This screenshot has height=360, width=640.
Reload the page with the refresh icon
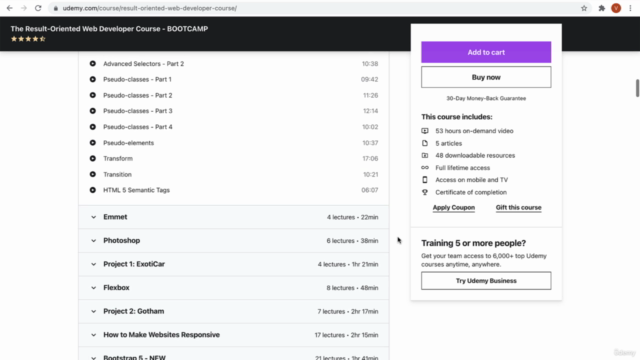38,8
